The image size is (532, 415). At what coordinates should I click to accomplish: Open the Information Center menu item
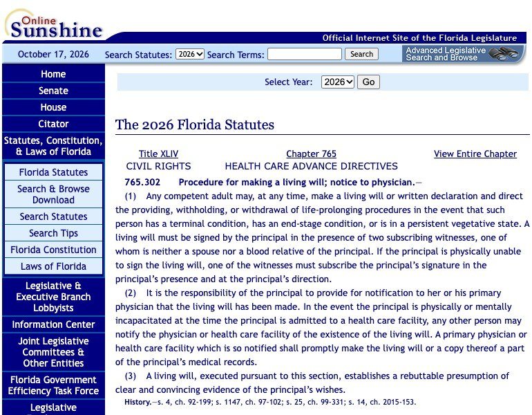point(53,324)
